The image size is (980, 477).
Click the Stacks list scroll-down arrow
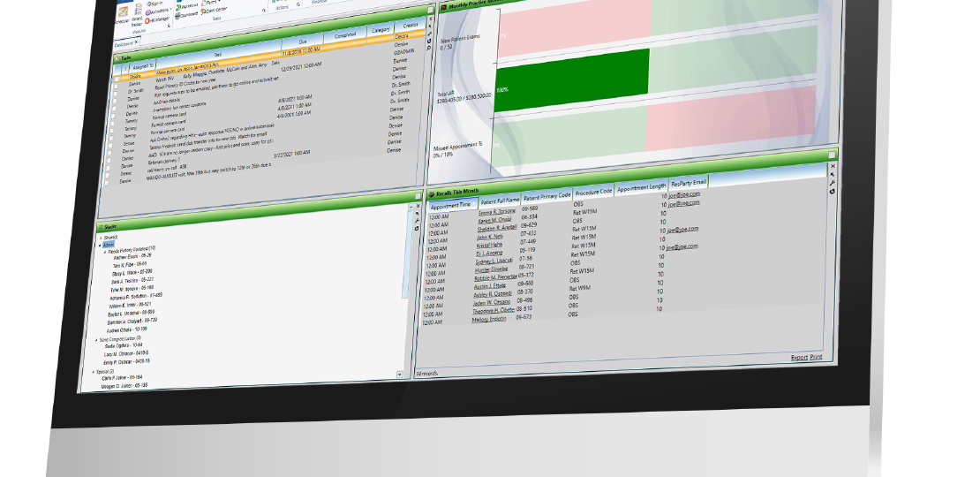pyautogui.click(x=400, y=375)
